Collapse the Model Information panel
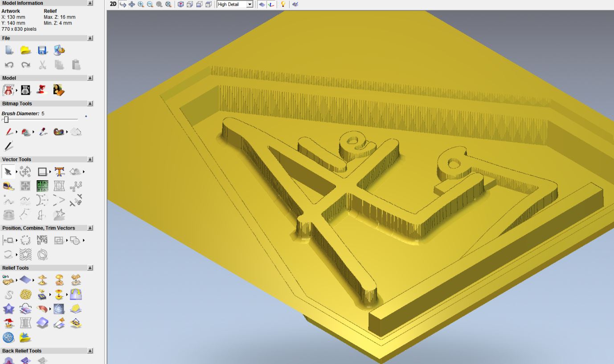 (x=90, y=3)
